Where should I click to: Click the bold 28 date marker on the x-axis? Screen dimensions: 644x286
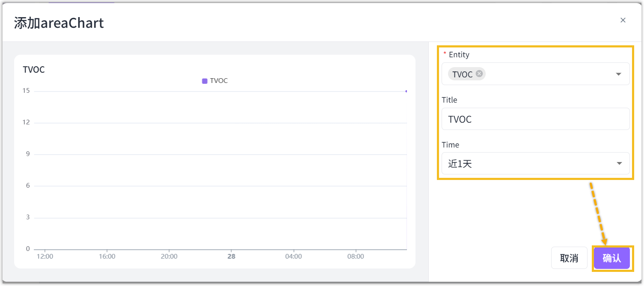(x=231, y=257)
